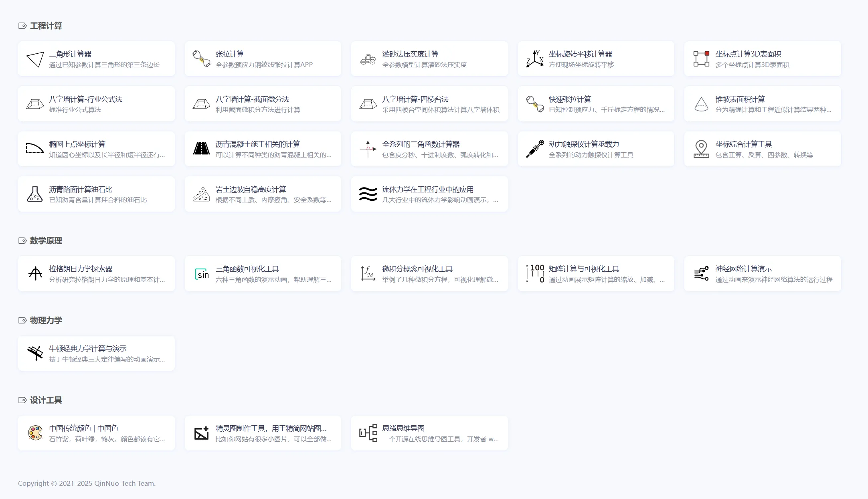Click the road icon for 沥青混凝土施工相关的计算

point(201,149)
